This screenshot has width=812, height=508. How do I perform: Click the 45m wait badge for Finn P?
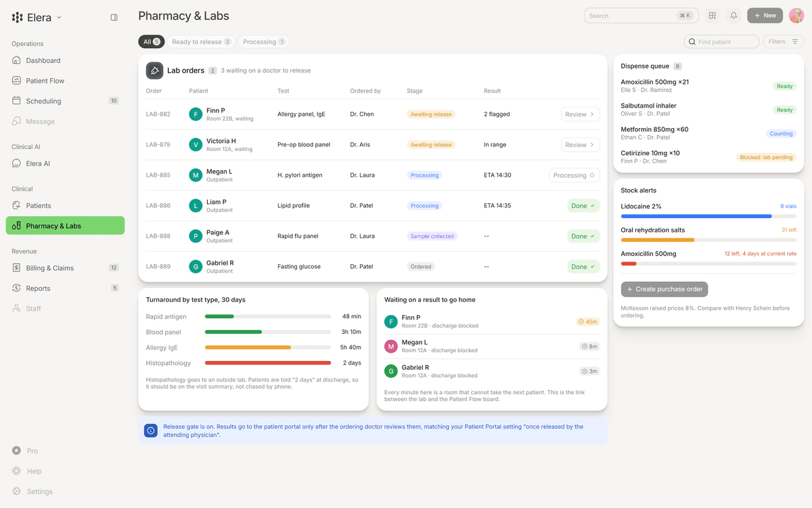coord(587,322)
